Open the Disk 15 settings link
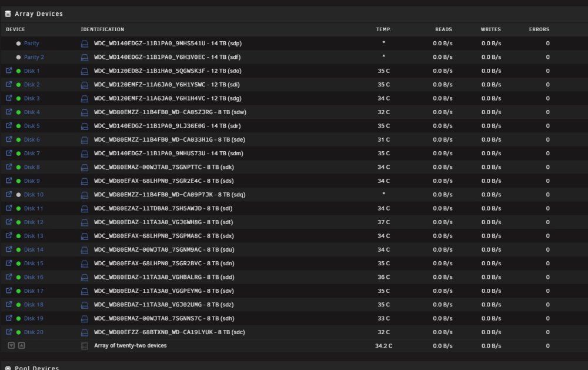This screenshot has width=588, height=370. pos(34,263)
